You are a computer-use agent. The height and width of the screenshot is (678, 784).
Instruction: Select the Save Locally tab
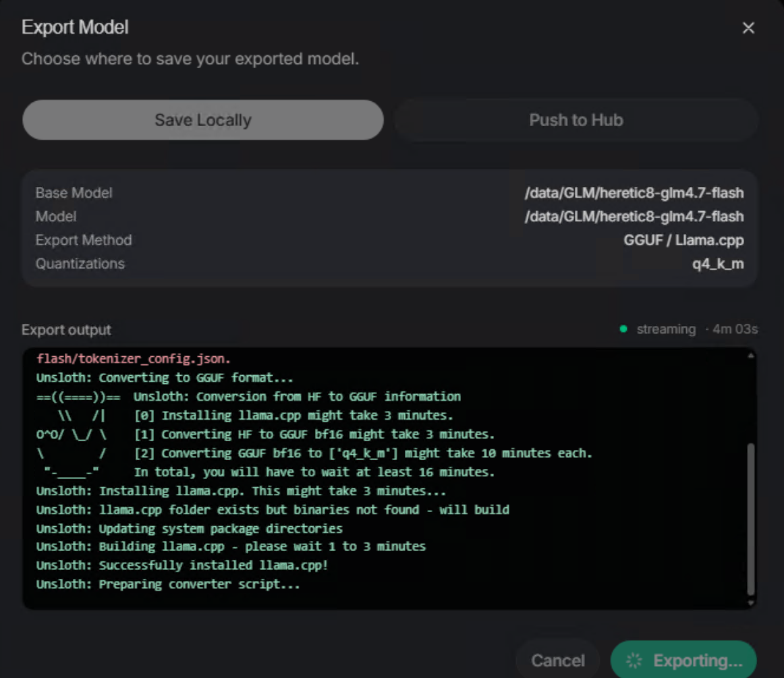pyautogui.click(x=203, y=120)
